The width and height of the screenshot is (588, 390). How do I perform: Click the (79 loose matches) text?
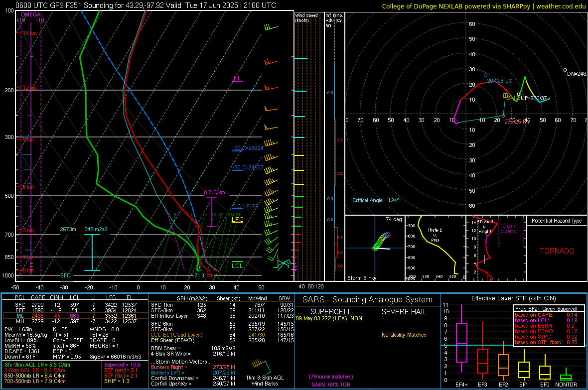coord(331,377)
